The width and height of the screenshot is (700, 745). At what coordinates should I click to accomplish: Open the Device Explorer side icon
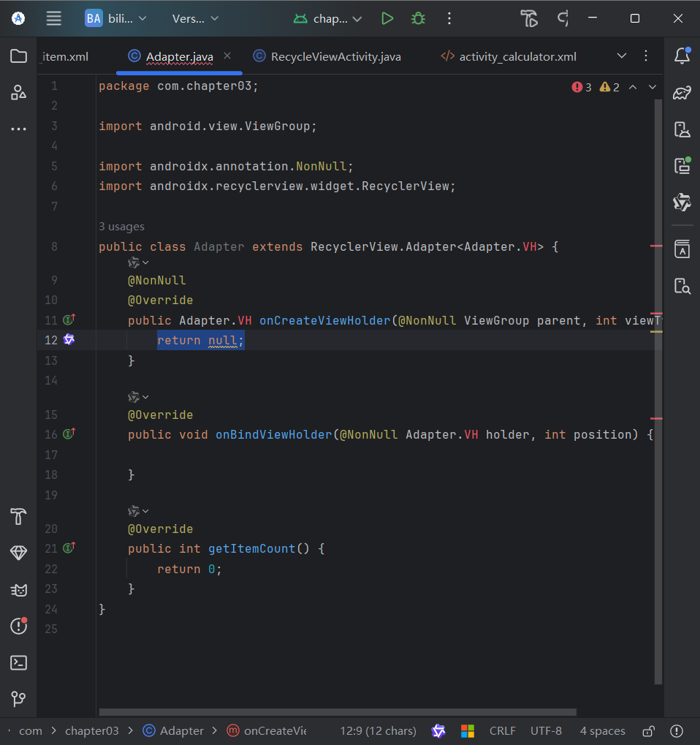pos(682,286)
